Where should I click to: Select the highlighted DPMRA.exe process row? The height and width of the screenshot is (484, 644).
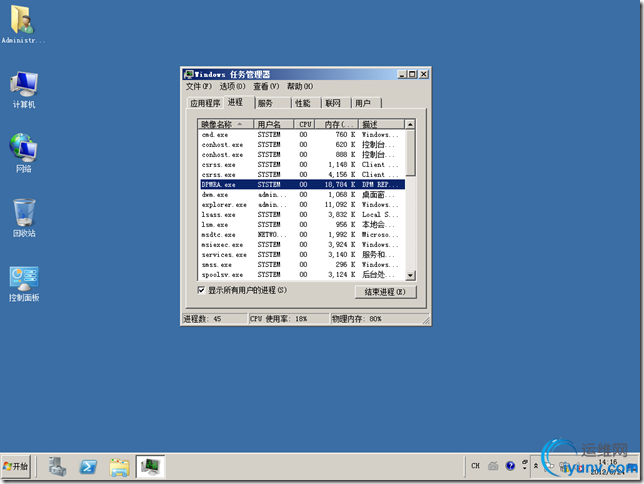click(x=302, y=184)
